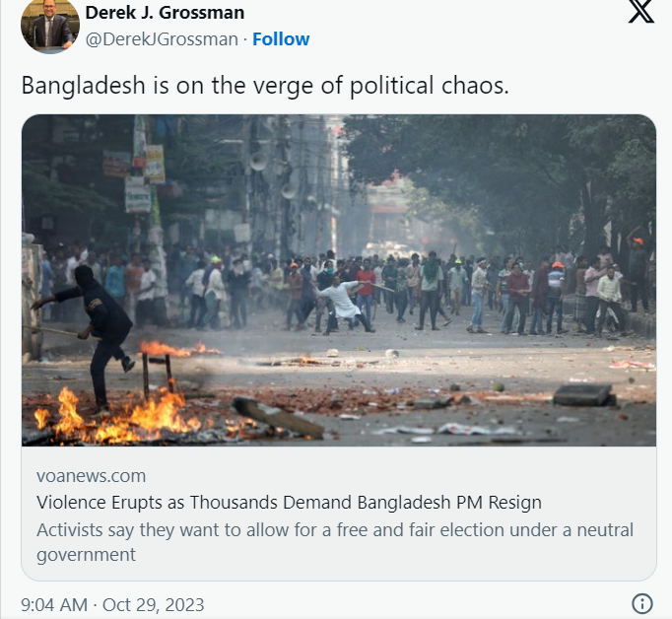Image resolution: width=672 pixels, height=619 pixels.
Task: Click the tweet info icon
Action: pos(642,604)
